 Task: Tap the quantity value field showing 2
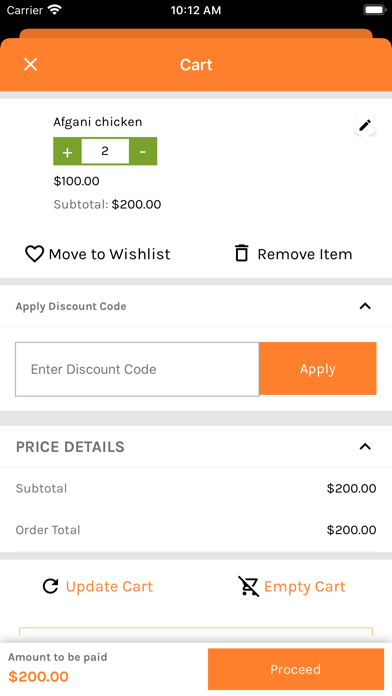tap(105, 151)
